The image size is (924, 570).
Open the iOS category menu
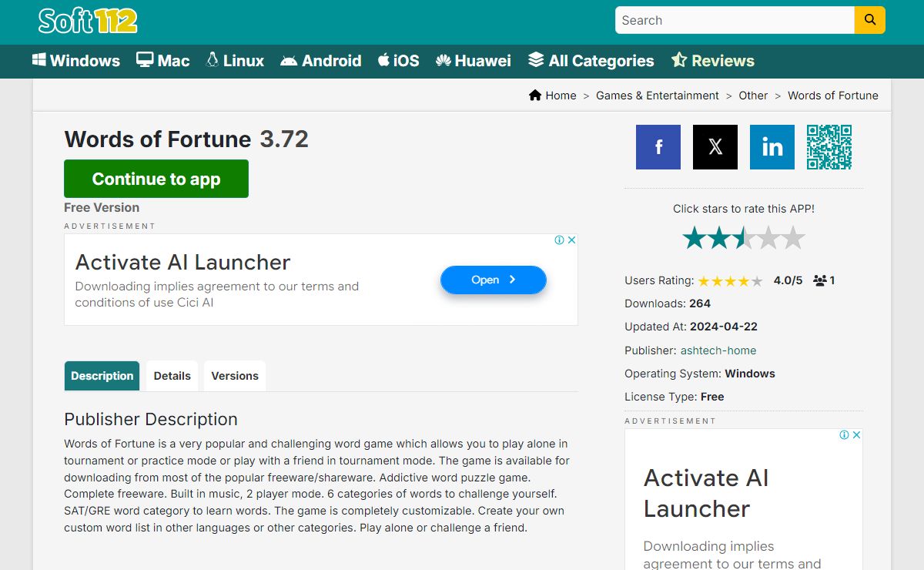pos(399,61)
